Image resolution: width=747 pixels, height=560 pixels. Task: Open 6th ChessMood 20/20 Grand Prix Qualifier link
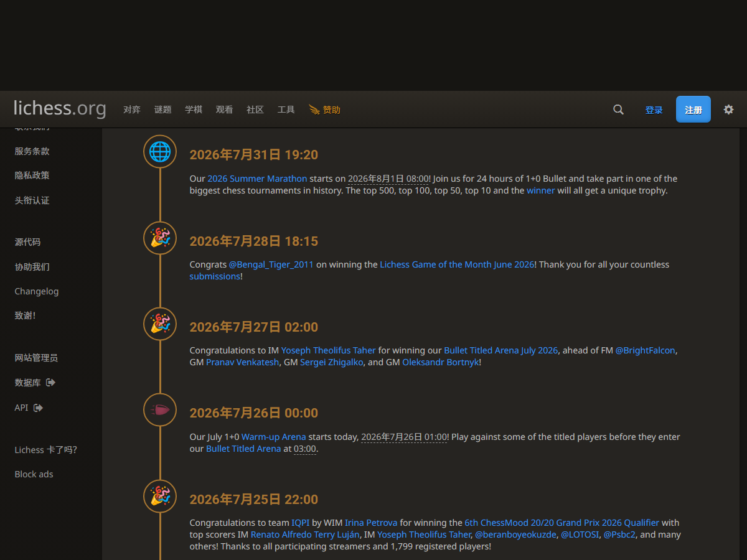tap(562, 523)
